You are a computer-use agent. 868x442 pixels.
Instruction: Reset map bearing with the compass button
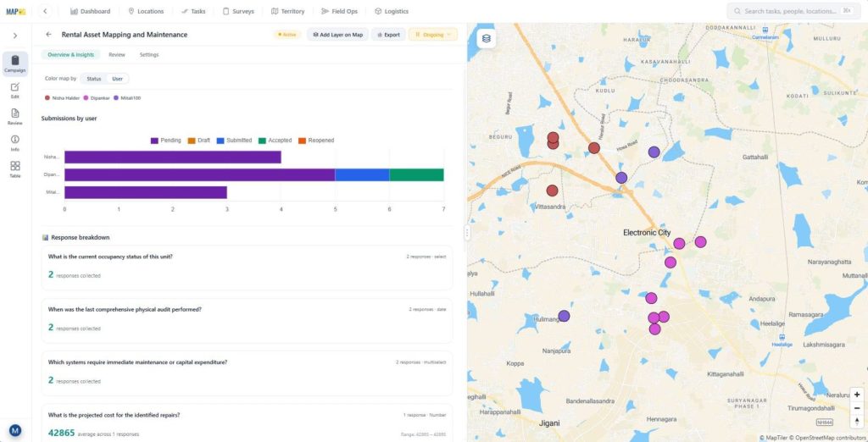(x=857, y=422)
